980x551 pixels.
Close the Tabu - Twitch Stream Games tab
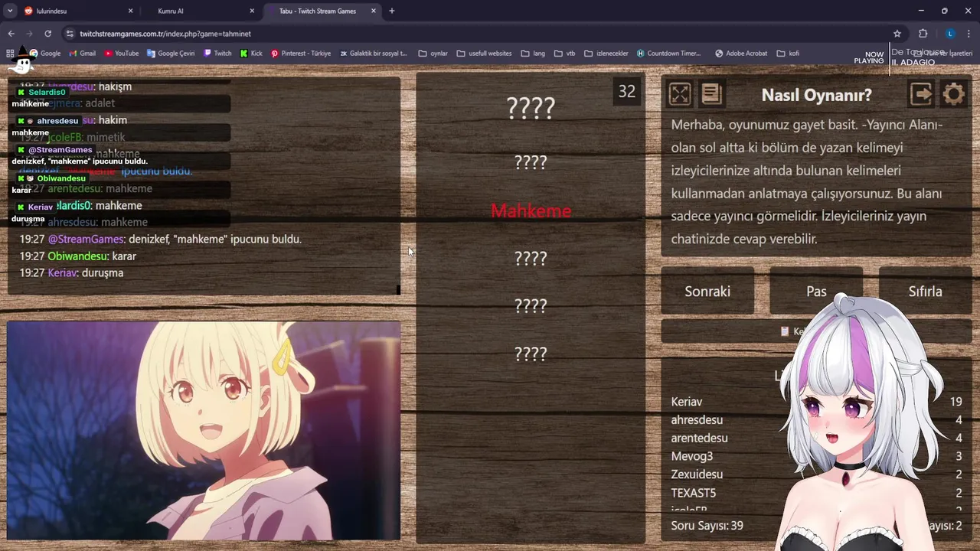coord(374,11)
